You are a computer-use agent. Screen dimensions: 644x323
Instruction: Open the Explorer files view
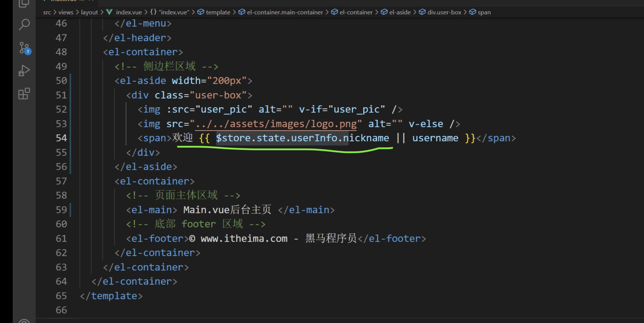tap(24, 3)
